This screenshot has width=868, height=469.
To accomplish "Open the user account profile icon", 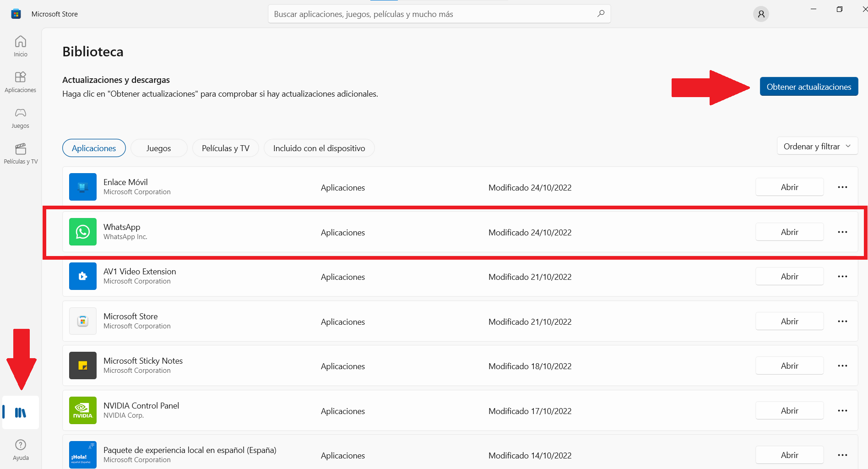I will click(761, 14).
